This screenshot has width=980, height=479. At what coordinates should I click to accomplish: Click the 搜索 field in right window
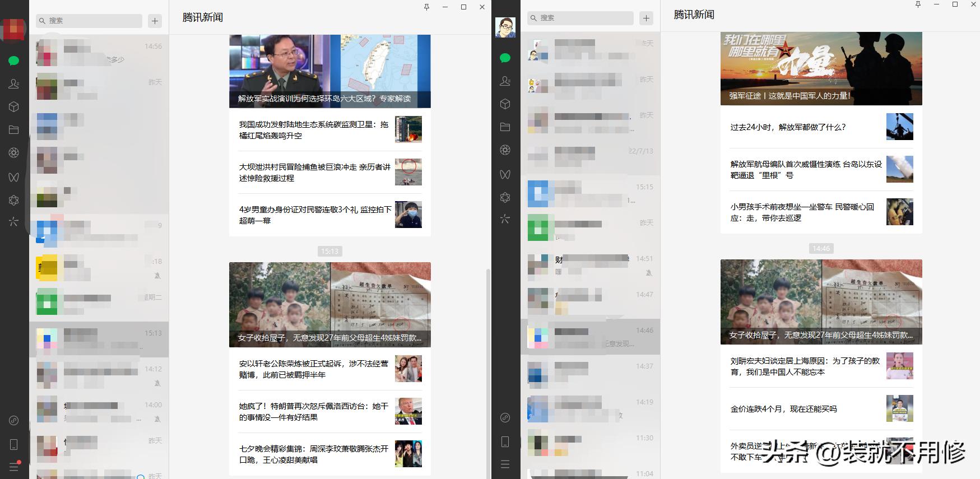(580, 18)
